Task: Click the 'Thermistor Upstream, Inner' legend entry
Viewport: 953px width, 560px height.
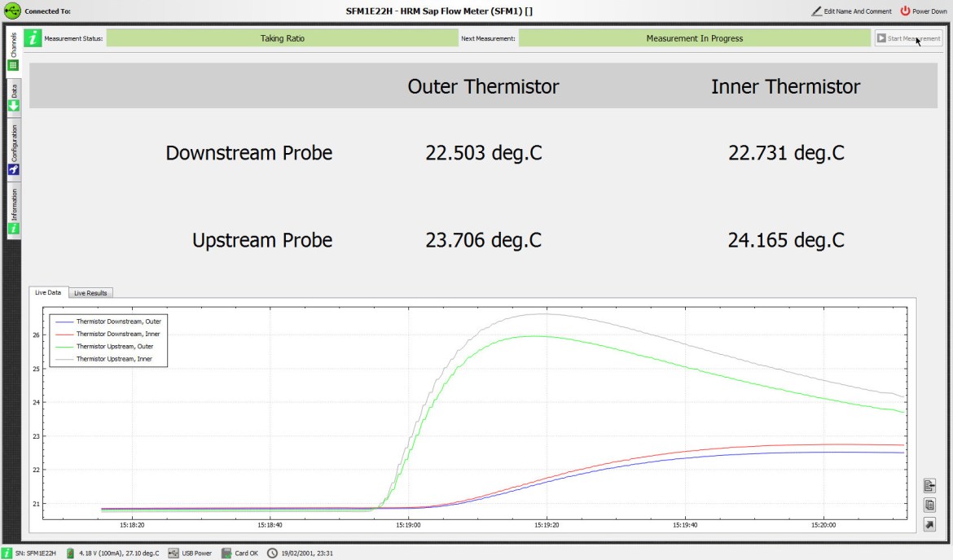Action: click(x=113, y=359)
